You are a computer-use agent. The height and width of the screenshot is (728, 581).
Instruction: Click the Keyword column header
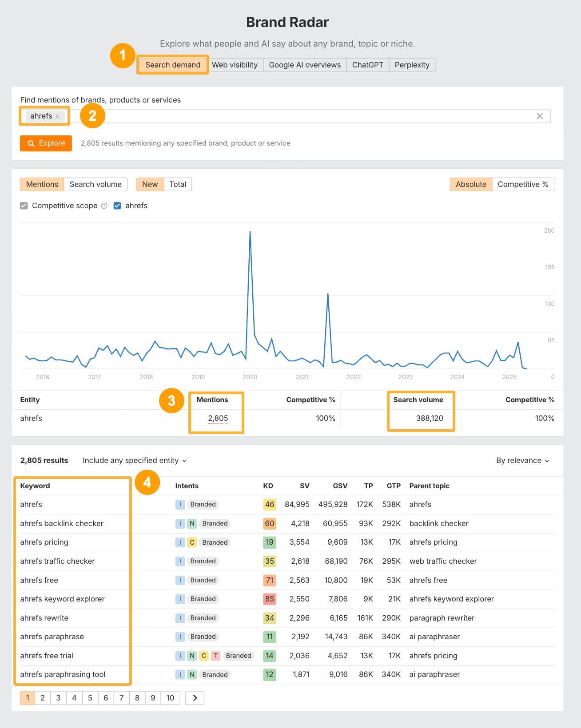pos(35,486)
